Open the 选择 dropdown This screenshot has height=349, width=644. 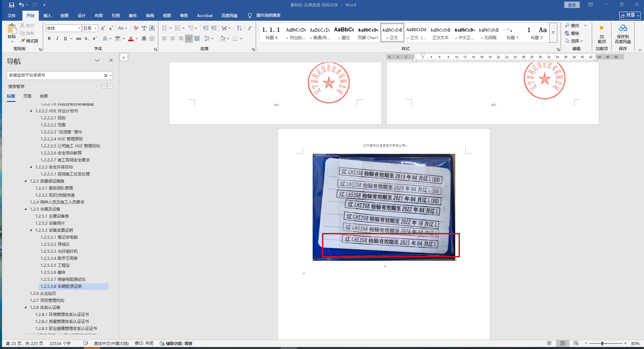[x=574, y=41]
